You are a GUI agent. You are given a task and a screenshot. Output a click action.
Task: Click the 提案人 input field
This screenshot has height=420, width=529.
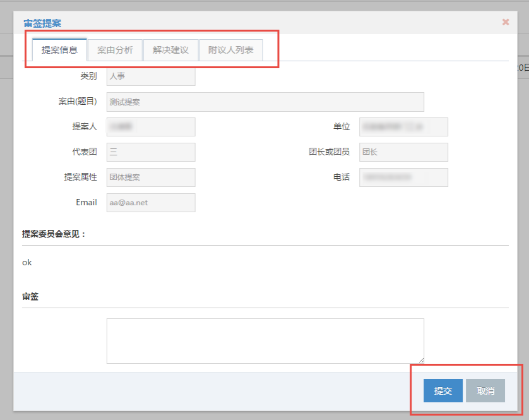coord(151,127)
